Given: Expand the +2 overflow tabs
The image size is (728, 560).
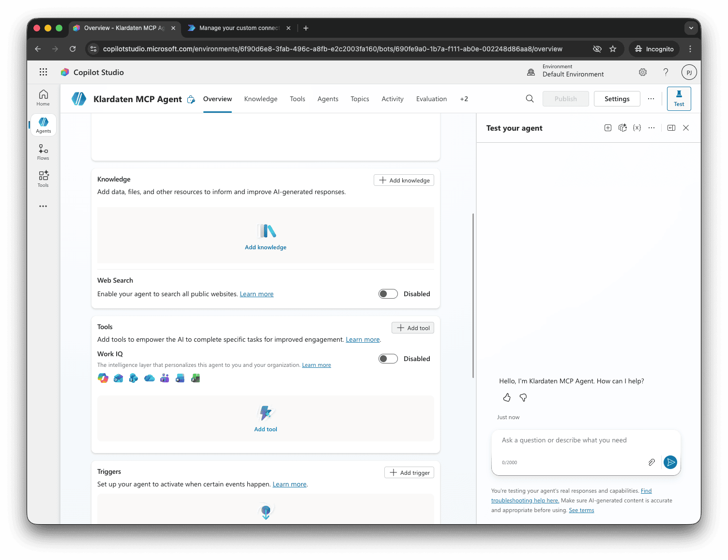Looking at the screenshot, I should tap(464, 99).
